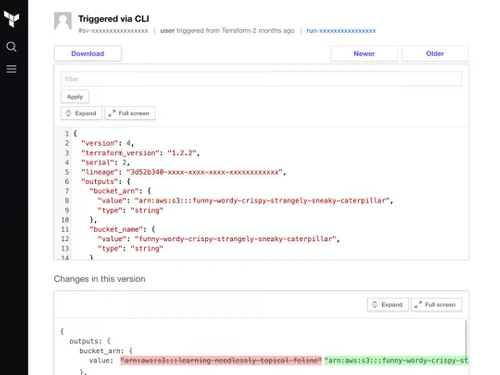Click the "terraform_version": "1.2.2" line
The height and width of the screenshot is (375, 500).
(x=140, y=153)
